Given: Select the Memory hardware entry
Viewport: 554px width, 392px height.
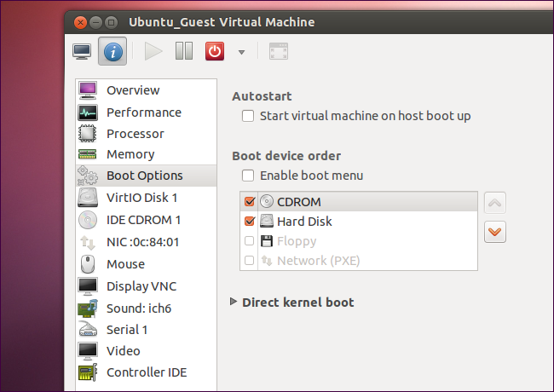Looking at the screenshot, I should tap(130, 154).
